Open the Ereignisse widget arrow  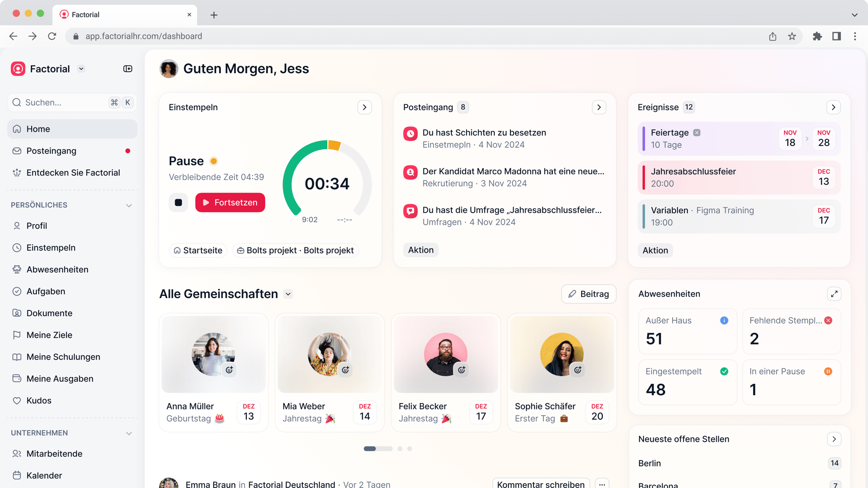point(833,107)
